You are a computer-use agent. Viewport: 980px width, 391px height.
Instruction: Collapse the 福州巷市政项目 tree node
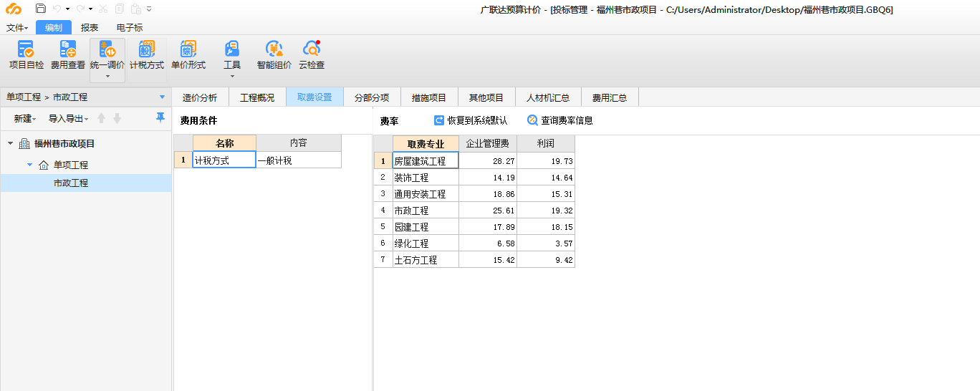(x=10, y=143)
